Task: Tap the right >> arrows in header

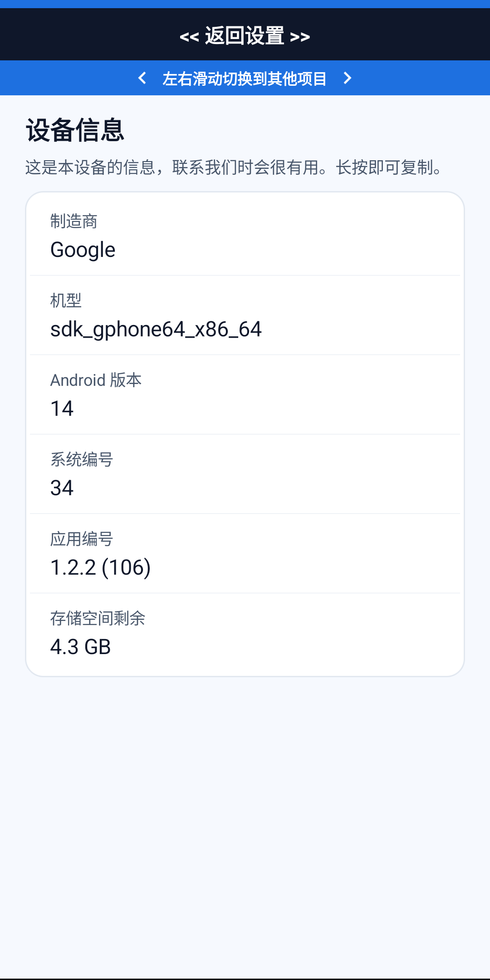Action: pos(300,37)
